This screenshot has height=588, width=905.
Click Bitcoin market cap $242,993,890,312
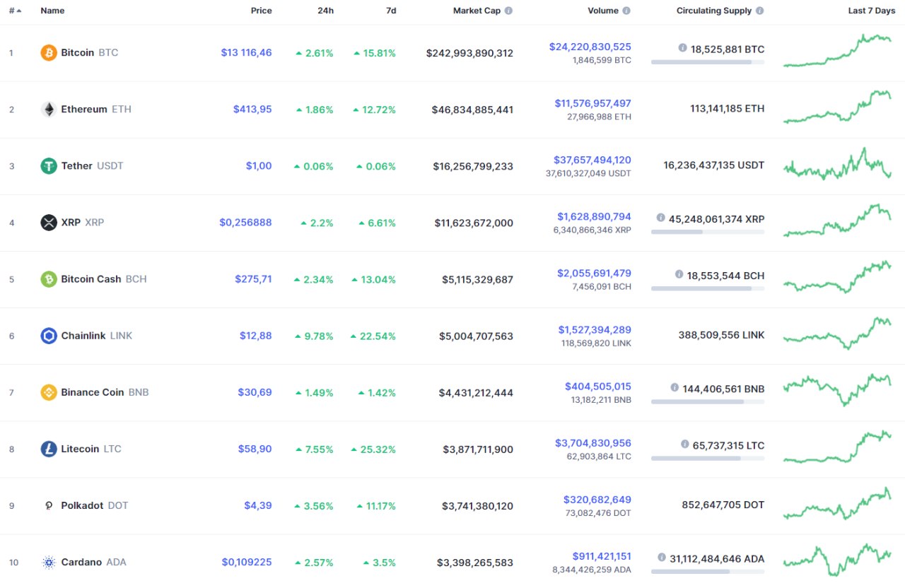[x=470, y=53]
